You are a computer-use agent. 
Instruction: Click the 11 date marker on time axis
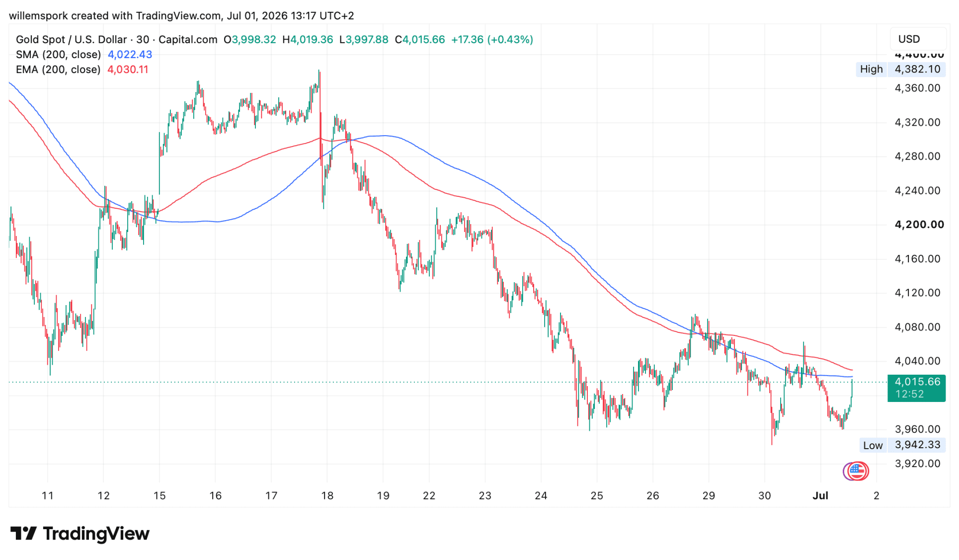pyautogui.click(x=47, y=495)
